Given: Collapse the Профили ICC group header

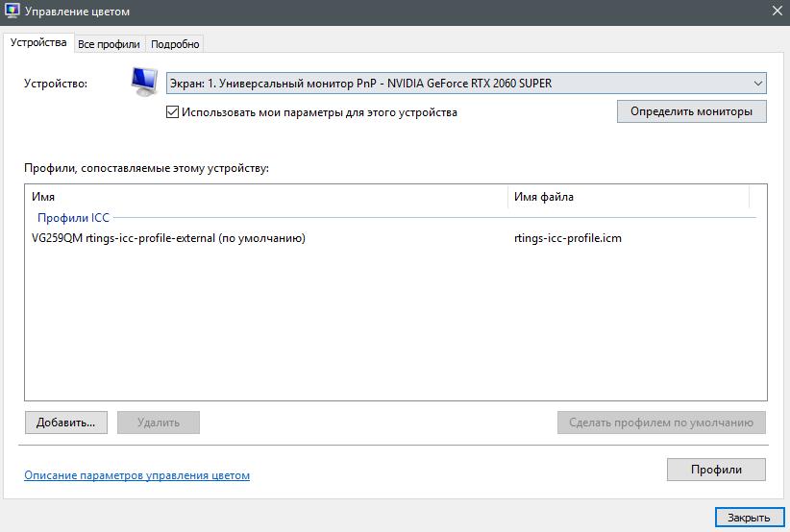Looking at the screenshot, I should coord(75,218).
